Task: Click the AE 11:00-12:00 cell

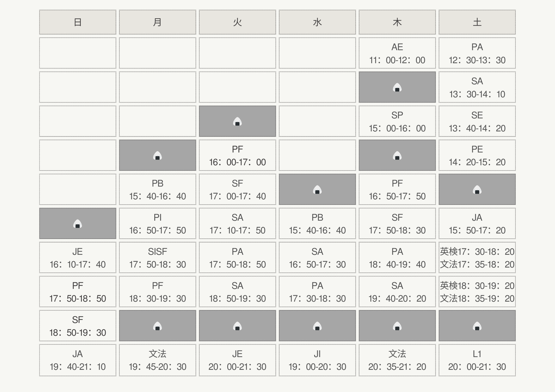Action: [x=397, y=53]
